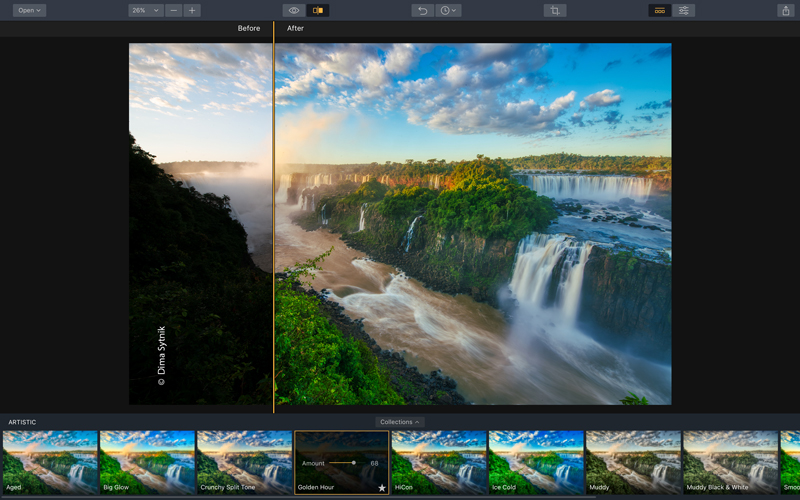Open the history clock dropdown
The width and height of the screenshot is (800, 500).
(449, 10)
